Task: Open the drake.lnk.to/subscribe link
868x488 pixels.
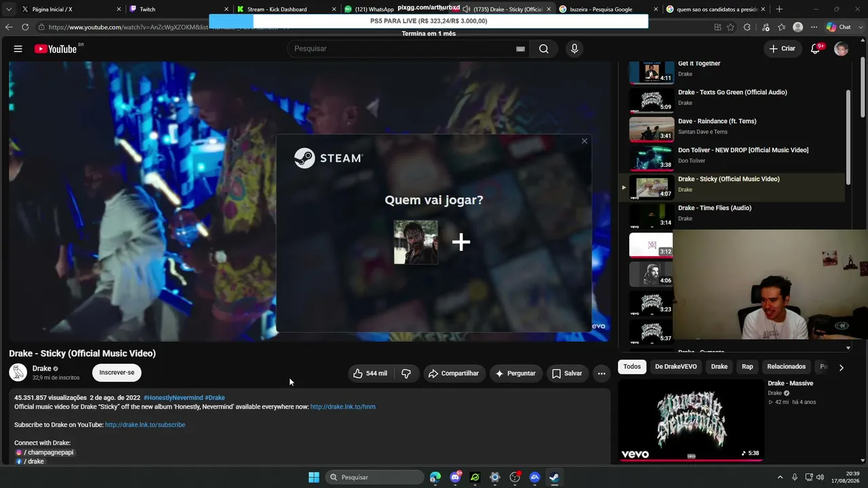Action: click(145, 425)
